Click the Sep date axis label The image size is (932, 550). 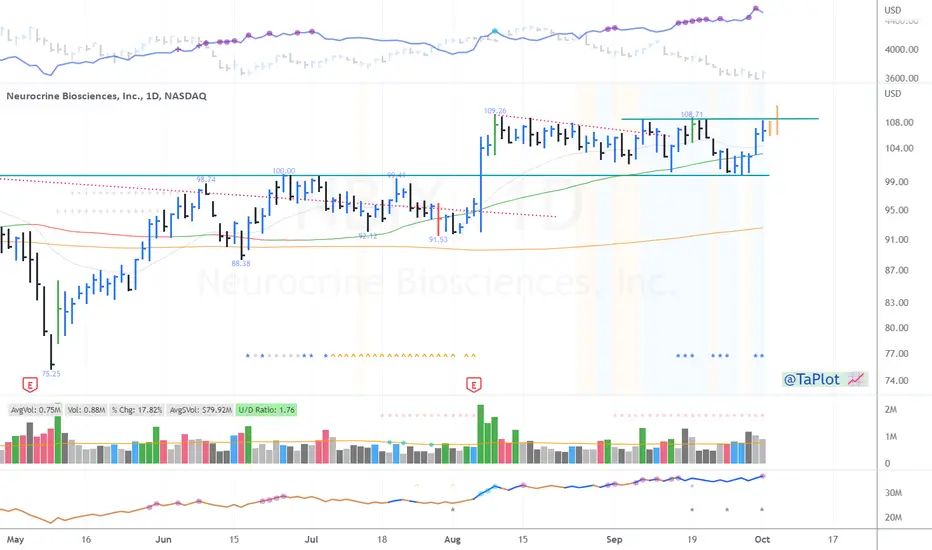pyautogui.click(x=614, y=539)
